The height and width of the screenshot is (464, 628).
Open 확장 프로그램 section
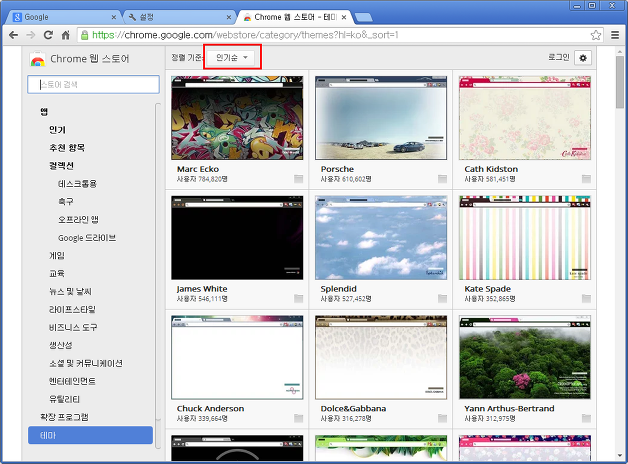[64, 417]
